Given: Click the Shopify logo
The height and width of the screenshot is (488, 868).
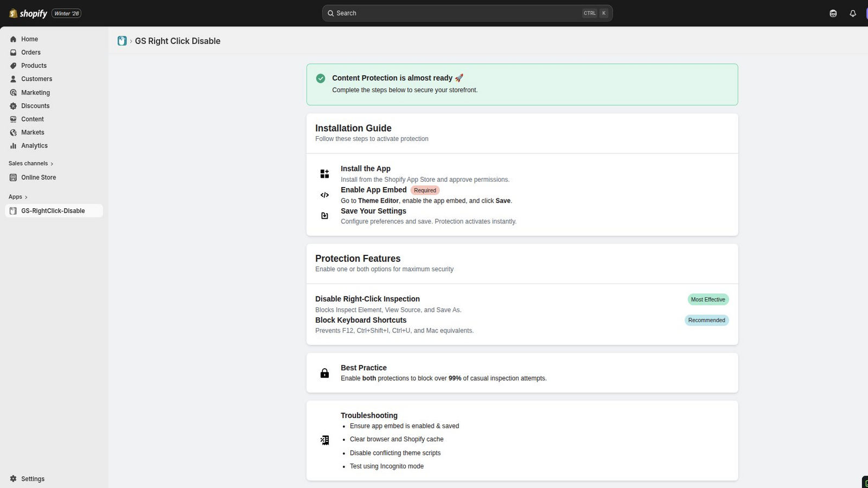Looking at the screenshot, I should point(28,13).
